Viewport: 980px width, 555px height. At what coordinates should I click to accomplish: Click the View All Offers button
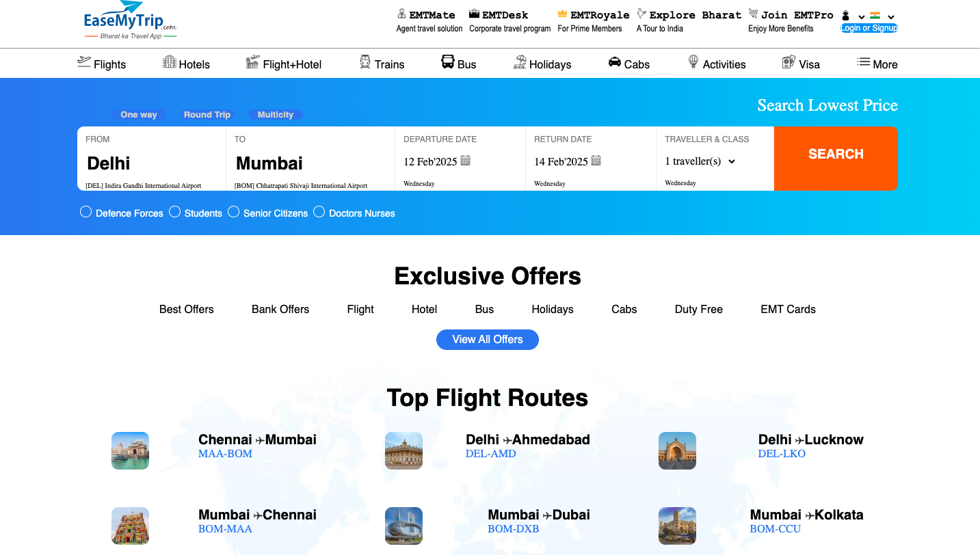tap(488, 340)
